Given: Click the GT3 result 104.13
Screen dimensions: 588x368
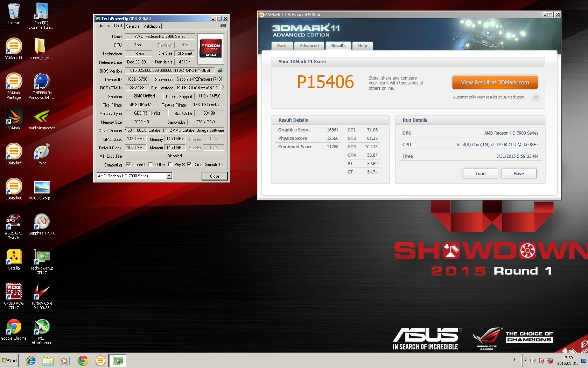Looking at the screenshot, I should (371, 147).
